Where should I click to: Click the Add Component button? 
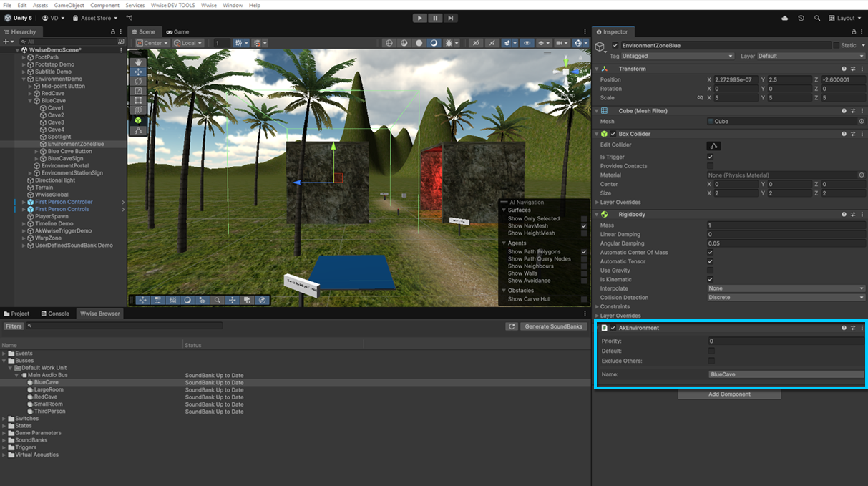(x=729, y=394)
